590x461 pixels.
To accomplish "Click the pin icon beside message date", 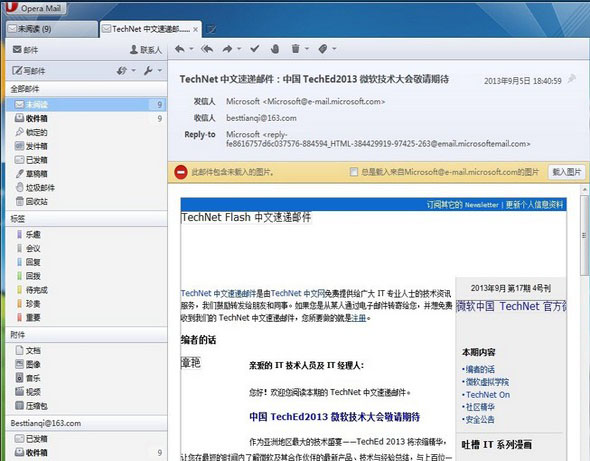I will (x=571, y=79).
